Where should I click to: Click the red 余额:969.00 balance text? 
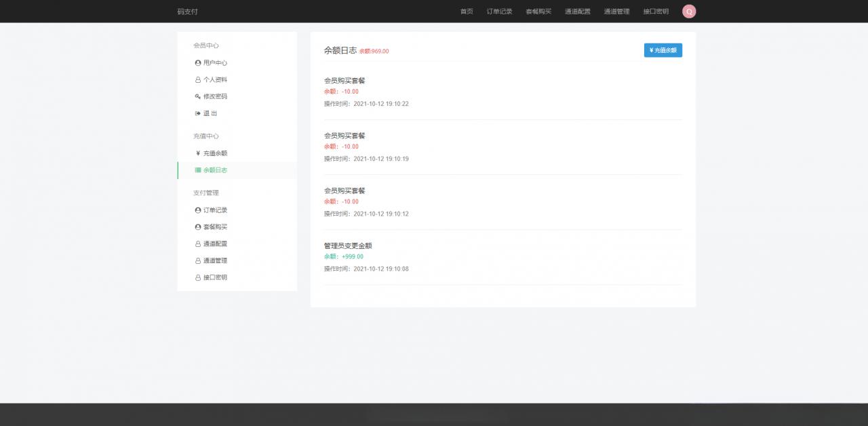click(x=374, y=52)
